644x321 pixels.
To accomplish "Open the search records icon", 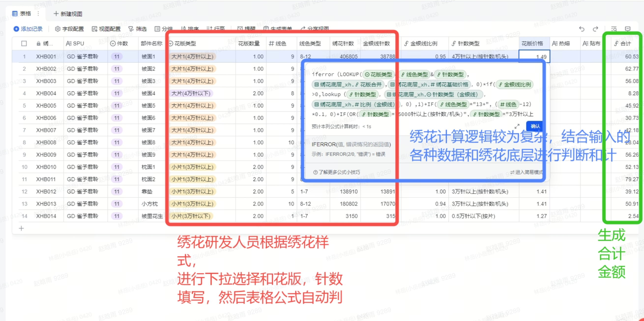I will point(614,29).
